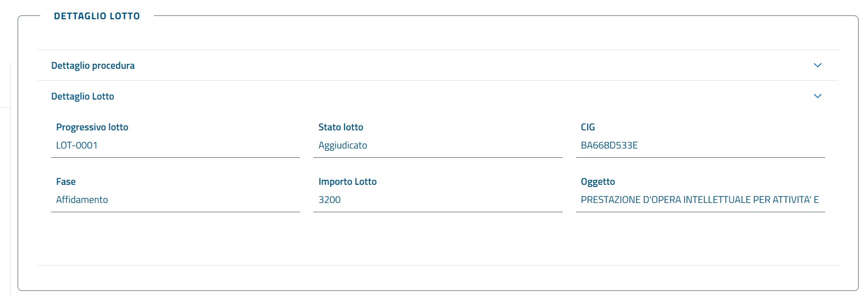Screen dimensions: 868x297
Task: Click the Fase field label
Action: click(x=66, y=182)
